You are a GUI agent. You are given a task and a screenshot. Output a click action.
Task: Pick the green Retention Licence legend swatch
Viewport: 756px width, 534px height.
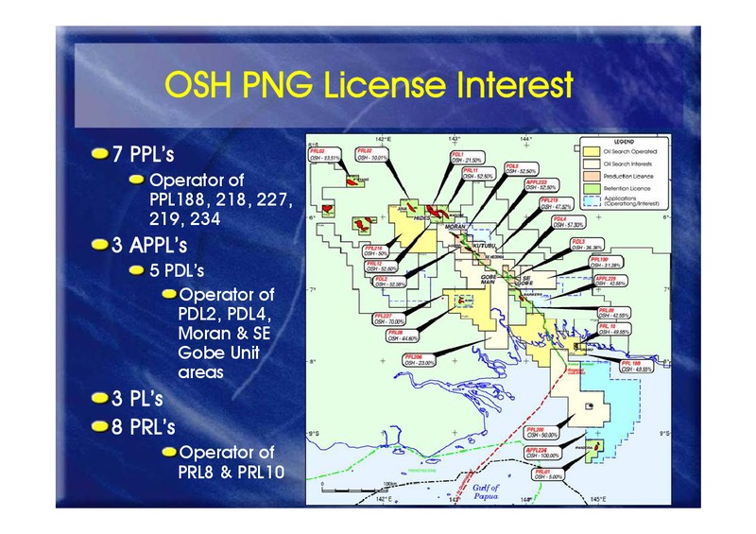click(592, 189)
